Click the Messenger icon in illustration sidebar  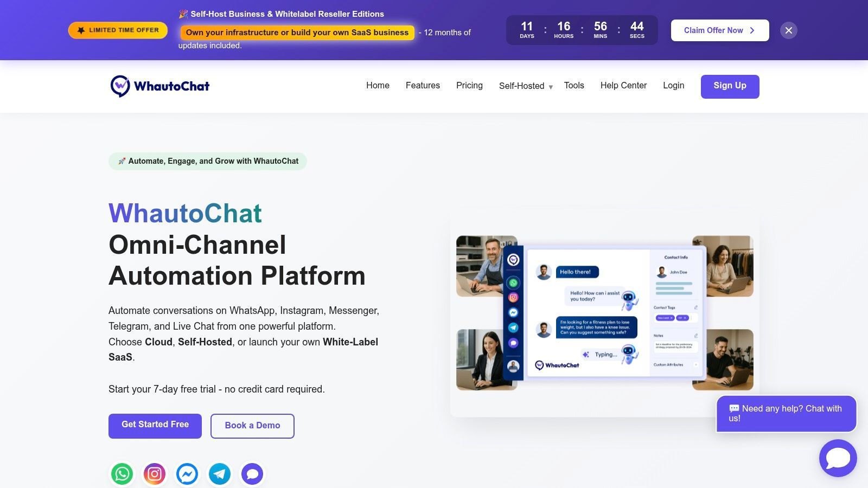point(513,312)
